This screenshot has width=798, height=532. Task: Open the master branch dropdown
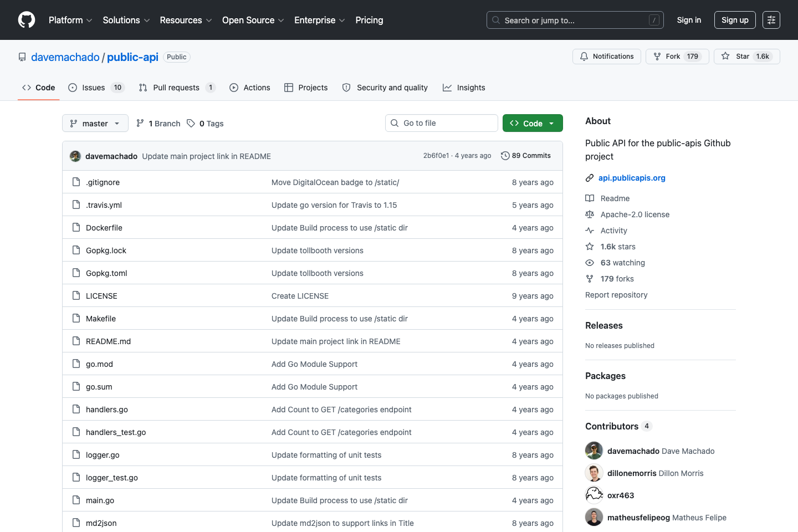[95, 123]
